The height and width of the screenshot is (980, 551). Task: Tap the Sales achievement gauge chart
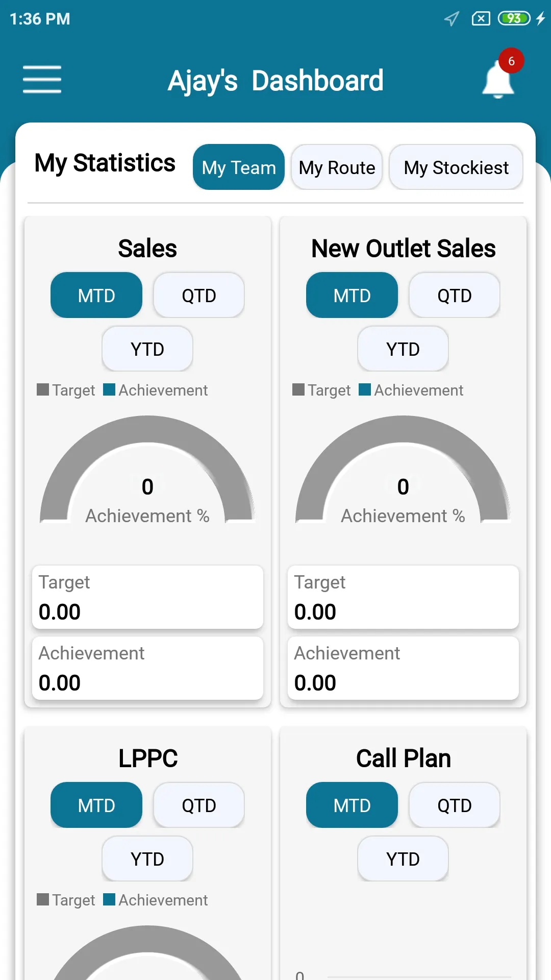click(147, 470)
